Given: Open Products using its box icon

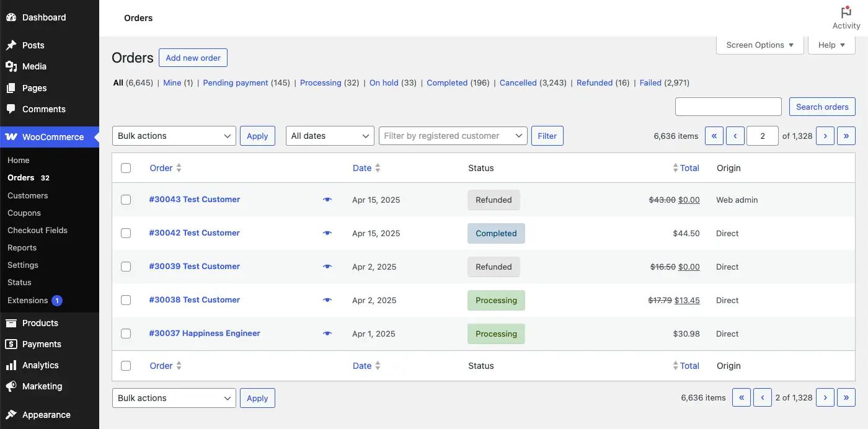Looking at the screenshot, I should [11, 322].
